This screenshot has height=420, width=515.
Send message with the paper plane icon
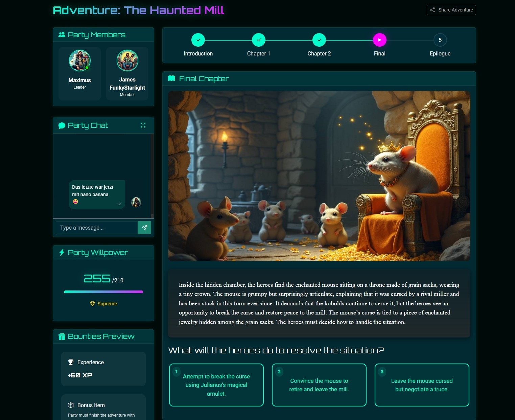point(144,228)
